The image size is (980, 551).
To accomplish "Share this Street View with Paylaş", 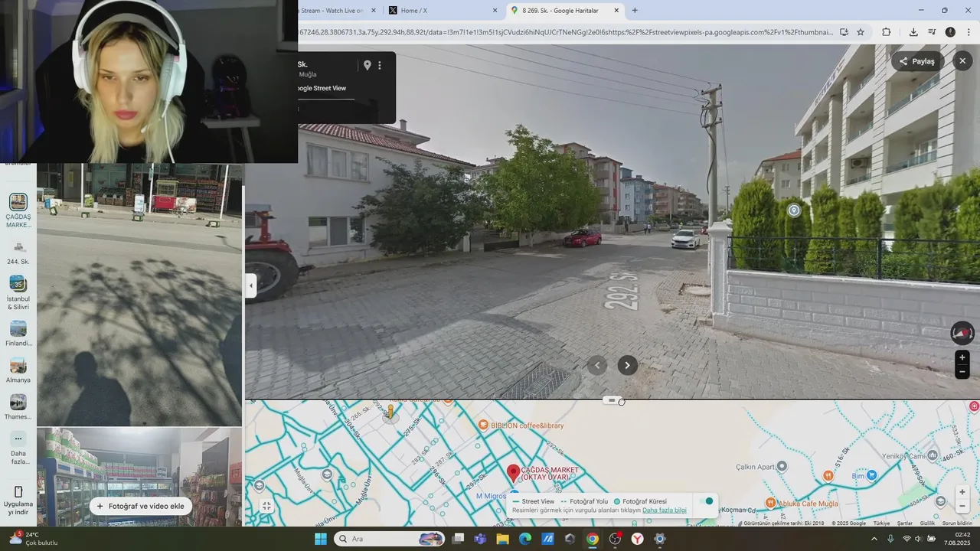I will coord(917,61).
